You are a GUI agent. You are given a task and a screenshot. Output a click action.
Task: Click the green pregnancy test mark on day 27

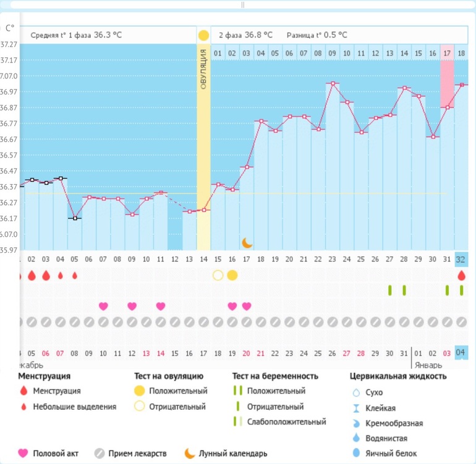(390, 290)
